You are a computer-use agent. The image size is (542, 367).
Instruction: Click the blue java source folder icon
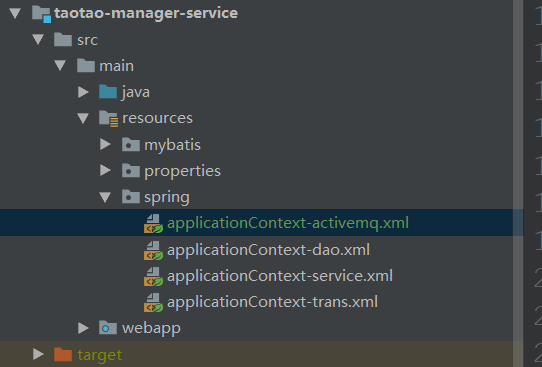[x=108, y=92]
